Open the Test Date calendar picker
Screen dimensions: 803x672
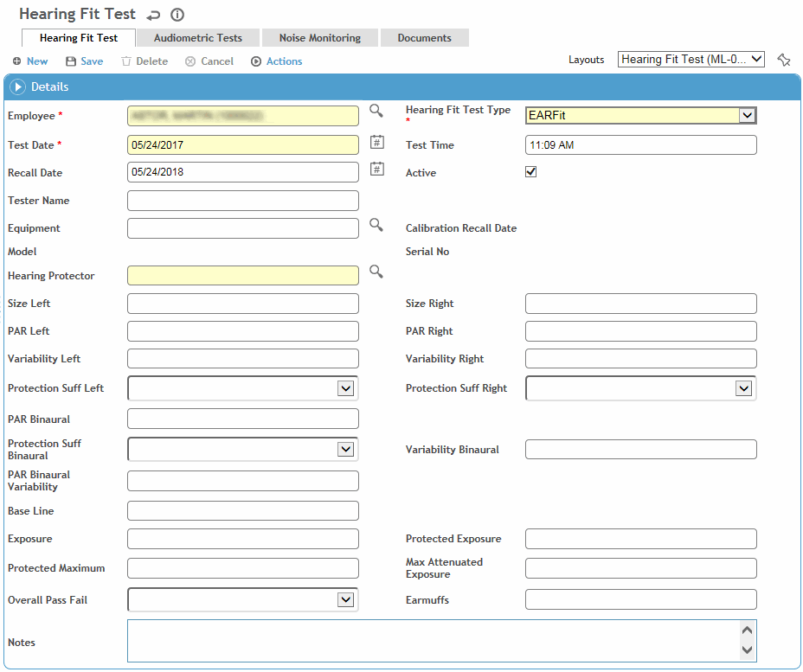pos(377,142)
